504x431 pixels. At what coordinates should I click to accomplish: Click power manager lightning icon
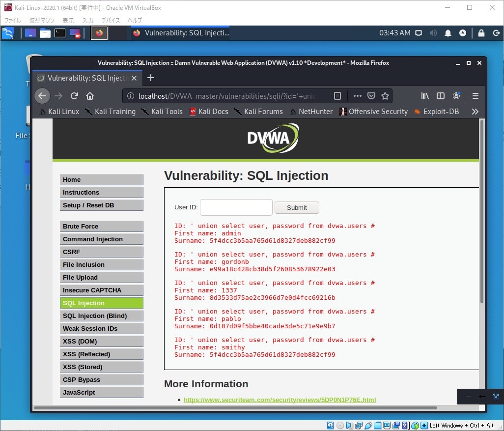pos(463,33)
